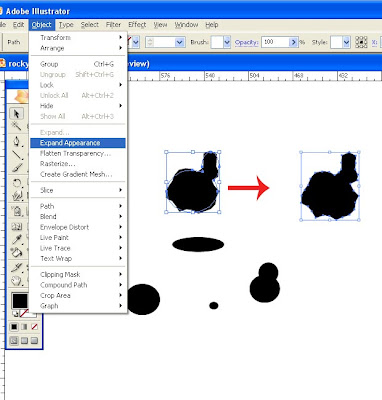Image resolution: width=382 pixels, height=400 pixels.
Task: Choose Group in the Object menu
Action: click(x=77, y=64)
